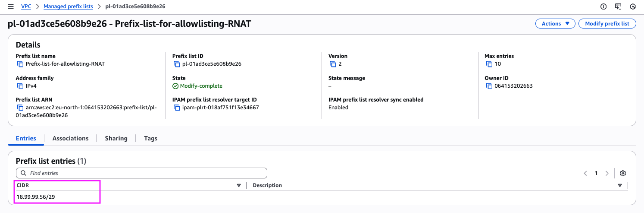Sort entries by Description column
Image resolution: width=644 pixels, height=213 pixels.
(620, 185)
